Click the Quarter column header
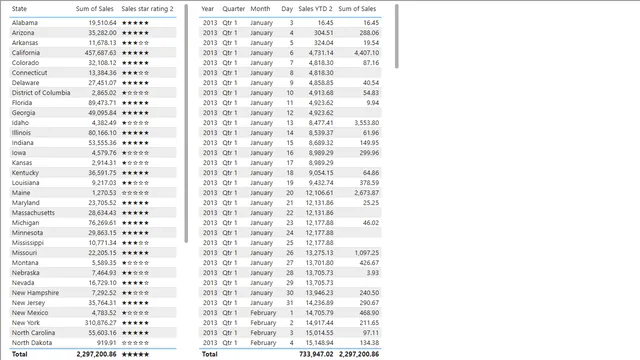Image resolution: width=640 pixels, height=360 pixels. pyautogui.click(x=233, y=9)
